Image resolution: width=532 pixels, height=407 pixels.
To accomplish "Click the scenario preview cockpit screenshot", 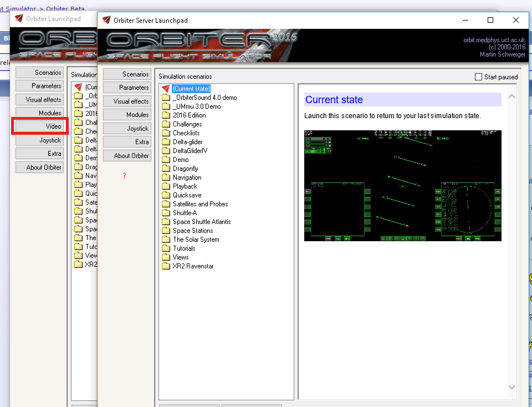I will pyautogui.click(x=403, y=186).
